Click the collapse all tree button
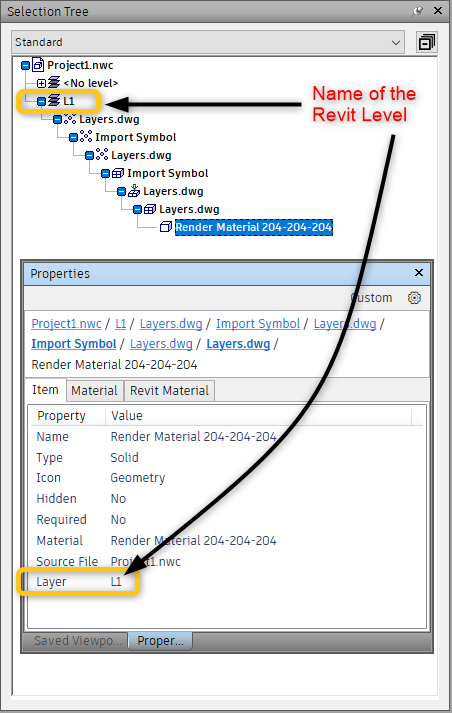452x713 pixels. tap(427, 42)
